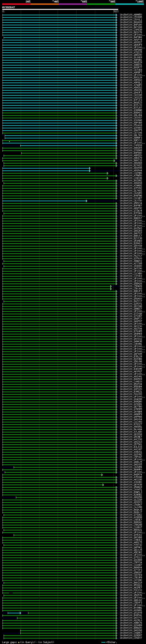
Task: Select the UniRef100_B8N180 label
Action: coord(131,628)
